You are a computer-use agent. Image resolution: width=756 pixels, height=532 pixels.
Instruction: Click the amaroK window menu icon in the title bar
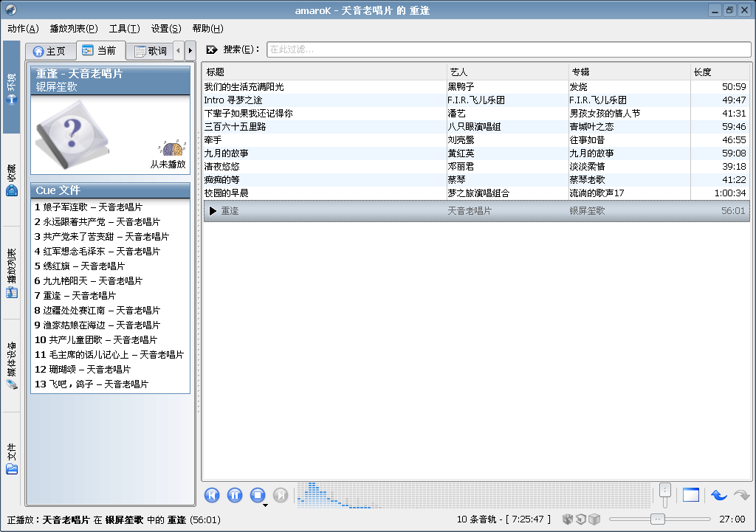coord(10,10)
